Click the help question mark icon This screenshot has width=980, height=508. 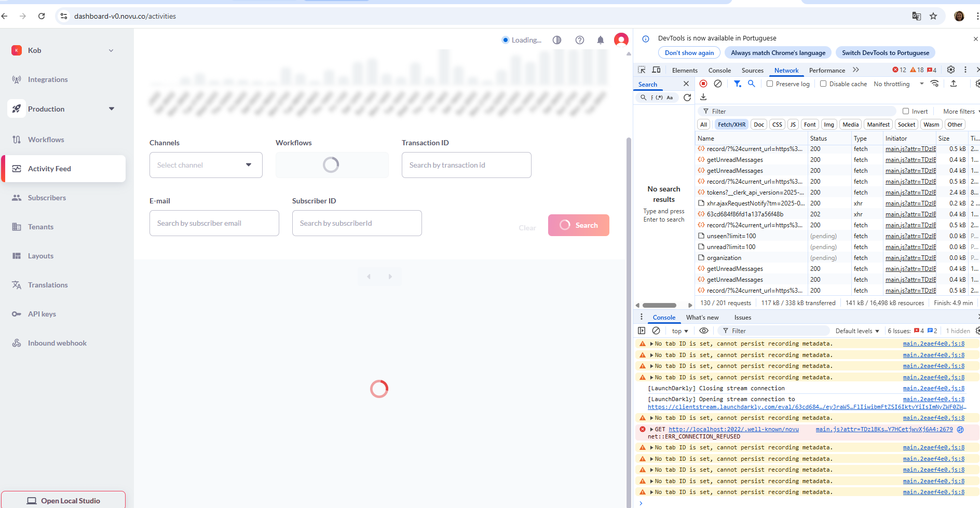click(x=580, y=40)
